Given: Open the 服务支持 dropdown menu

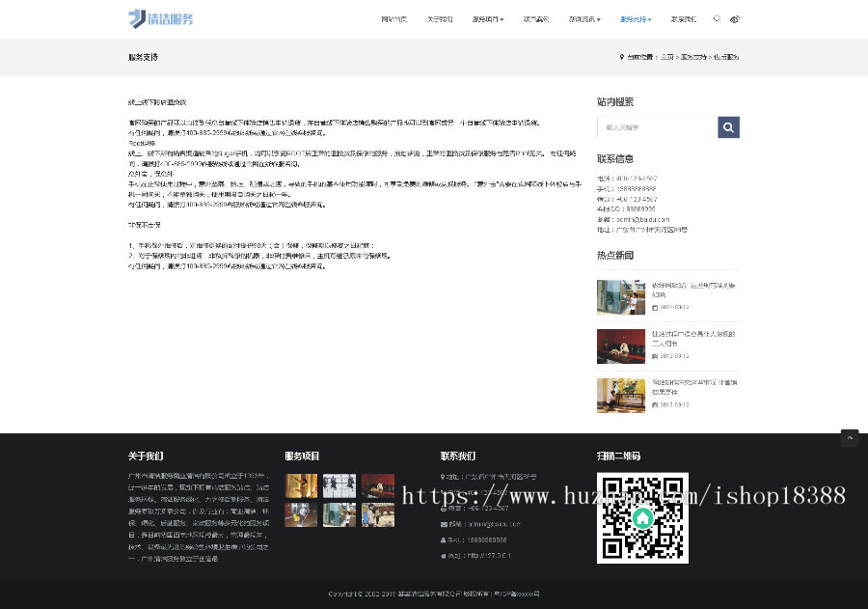Looking at the screenshot, I should click(633, 18).
